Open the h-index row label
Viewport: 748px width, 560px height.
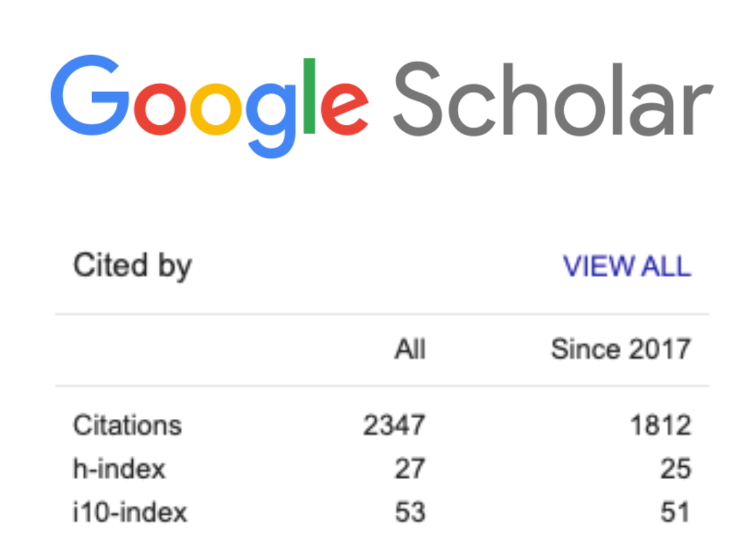[119, 469]
